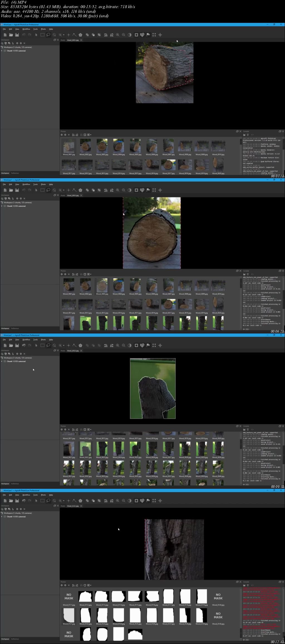Click console save icon in Wood_0001.jpg window
The height and width of the screenshot is (644, 285).
click(x=244, y=135)
